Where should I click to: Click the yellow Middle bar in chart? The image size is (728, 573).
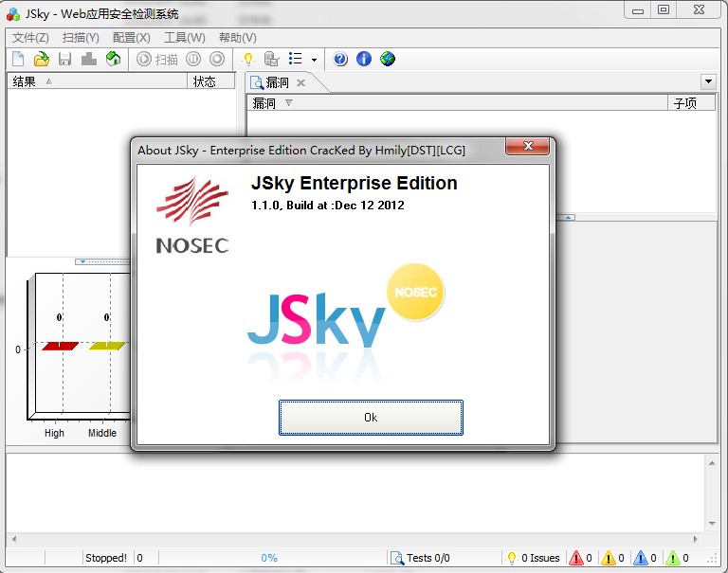point(107,346)
